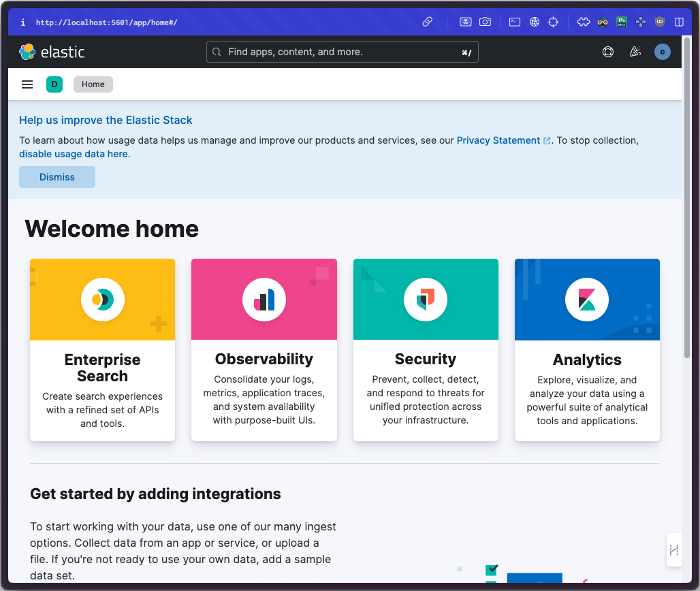The image size is (700, 591).
Task: Click the page info icon beside the URL
Action: click(22, 22)
